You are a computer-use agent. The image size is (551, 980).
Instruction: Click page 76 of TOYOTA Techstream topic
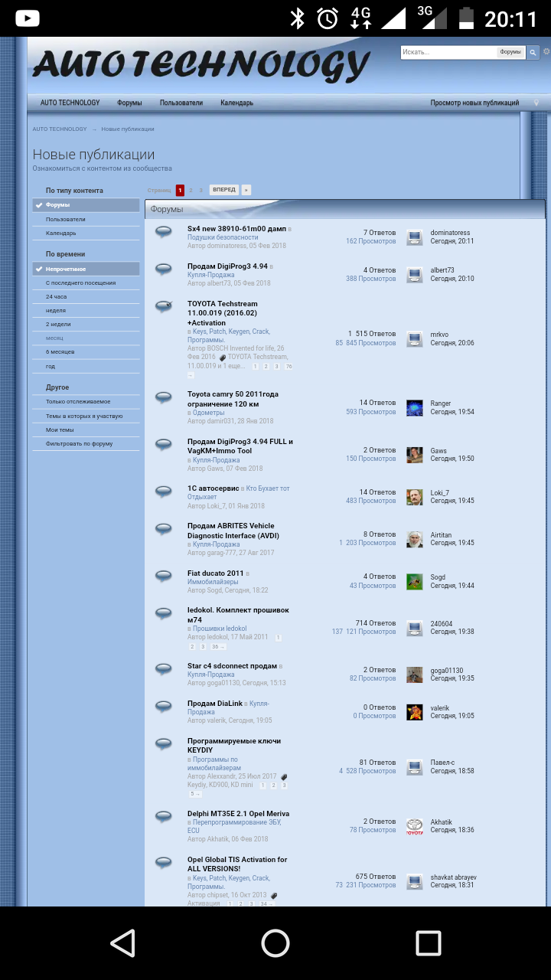point(289,367)
